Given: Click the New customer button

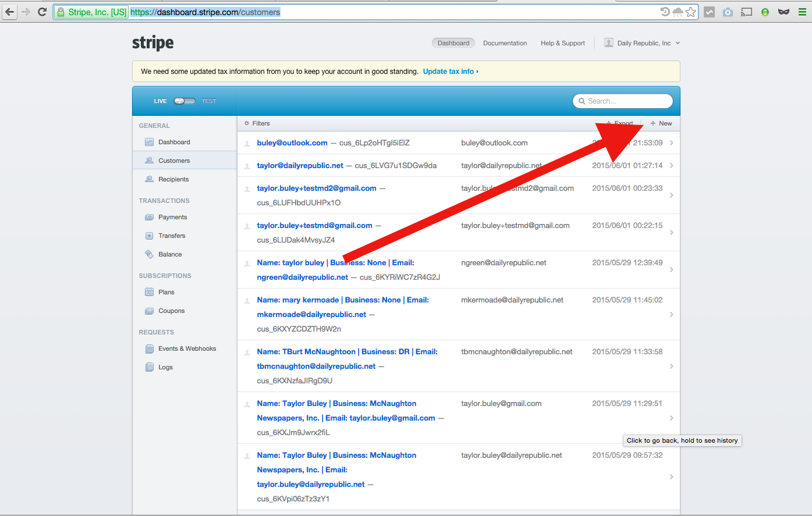Looking at the screenshot, I should [661, 123].
